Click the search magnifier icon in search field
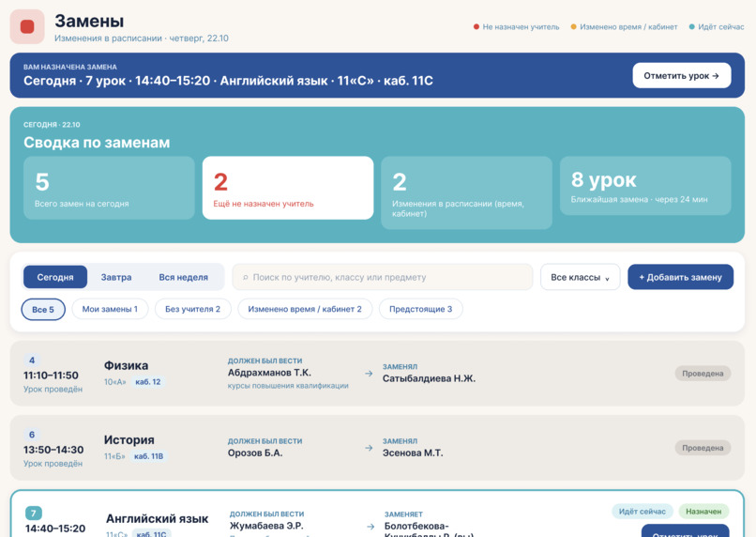The width and height of the screenshot is (756, 537). pos(246,278)
